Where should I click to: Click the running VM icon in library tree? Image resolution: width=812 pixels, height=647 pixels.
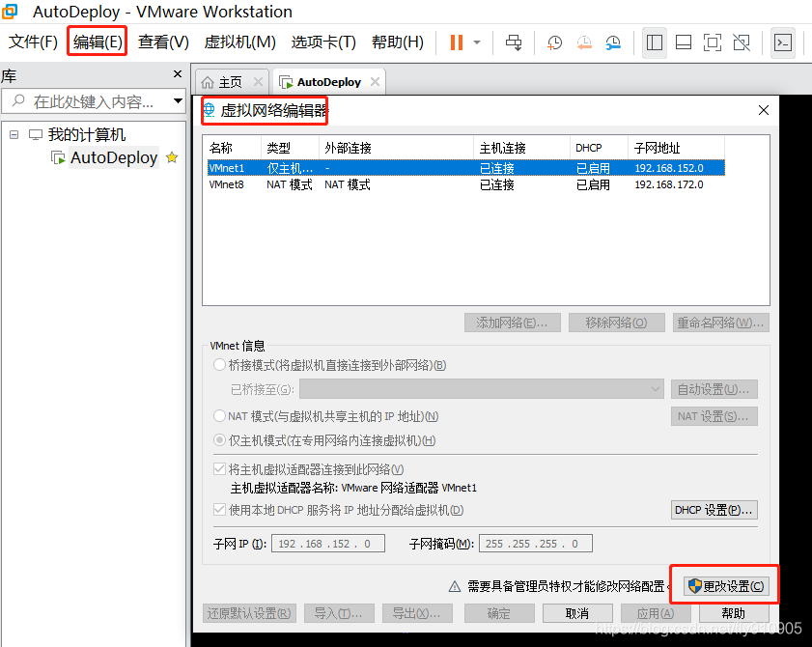tap(58, 157)
